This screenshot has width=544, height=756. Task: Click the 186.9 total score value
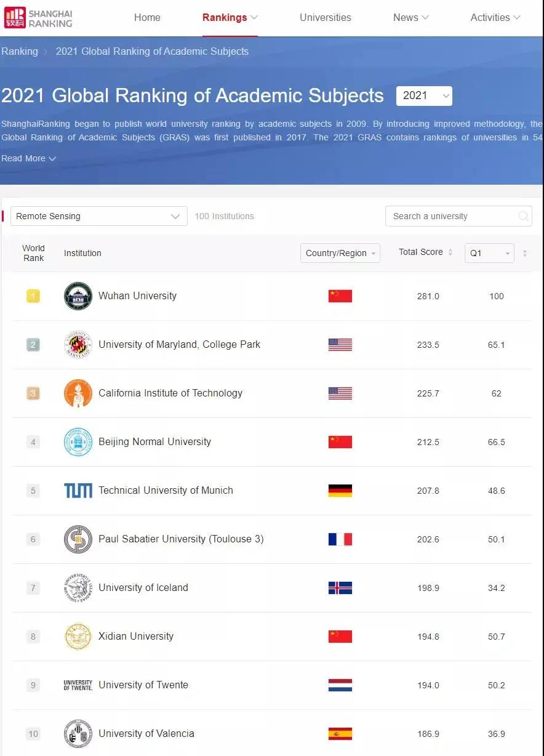tap(428, 734)
